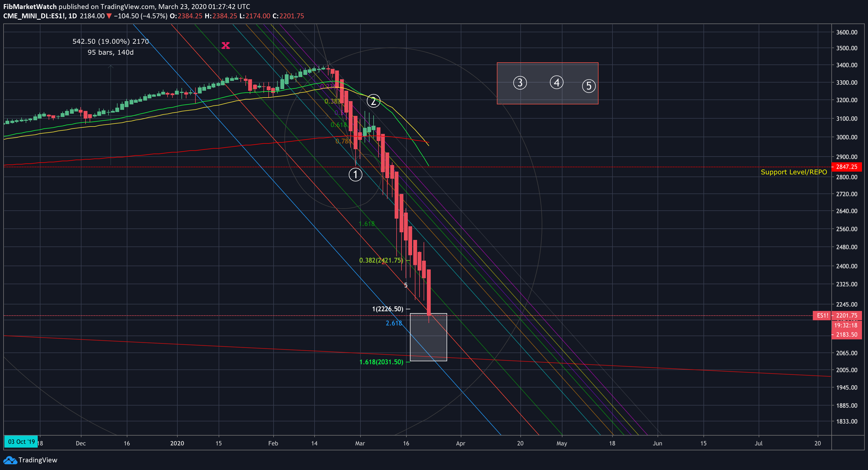Select the circled wave 5 label
Screen dimensions: 868x470
589,86
